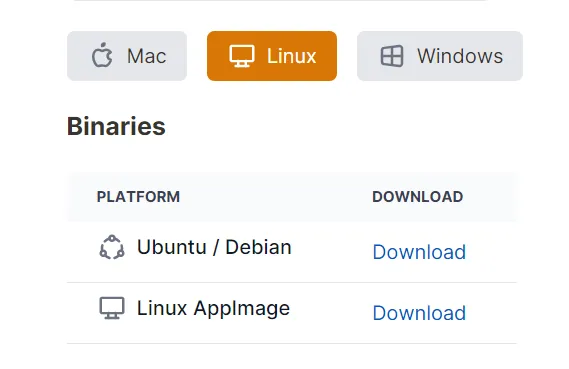Select the Linux platform tab

(x=272, y=56)
